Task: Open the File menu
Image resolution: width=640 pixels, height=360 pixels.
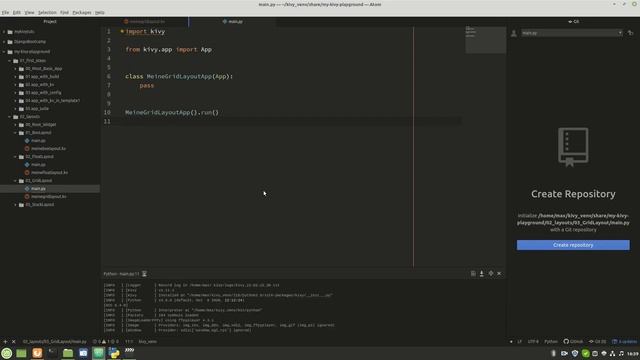Action: click(5, 13)
